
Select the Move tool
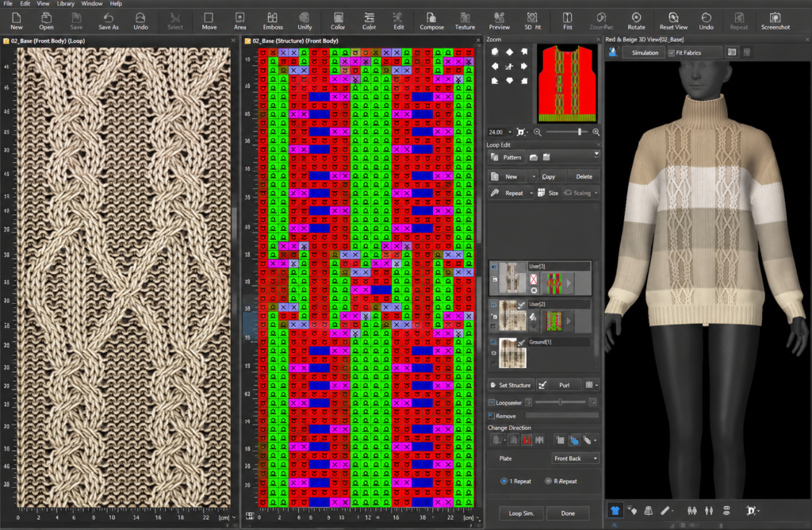[x=209, y=21]
